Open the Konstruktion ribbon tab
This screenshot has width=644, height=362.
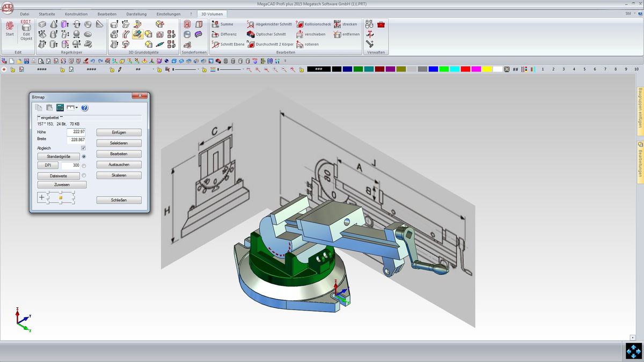coord(76,14)
